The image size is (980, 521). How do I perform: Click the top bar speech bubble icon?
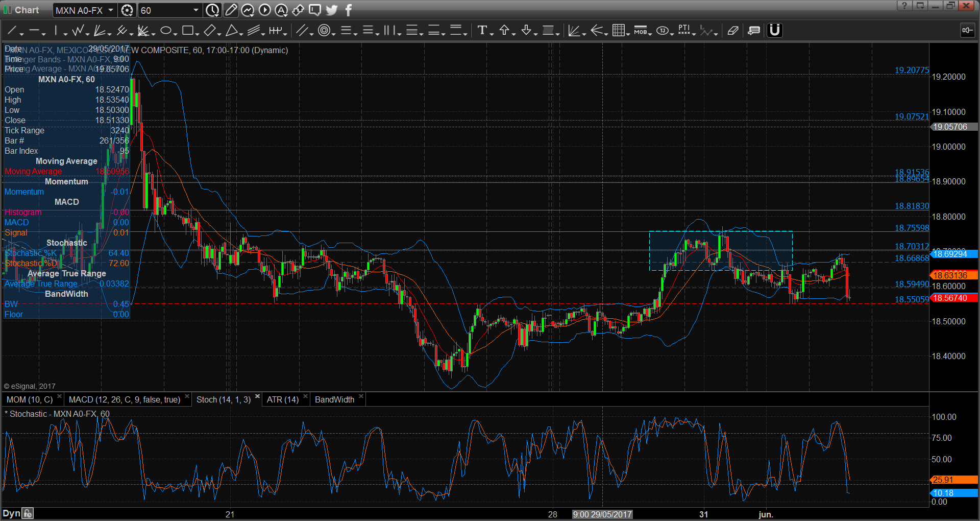coord(315,10)
